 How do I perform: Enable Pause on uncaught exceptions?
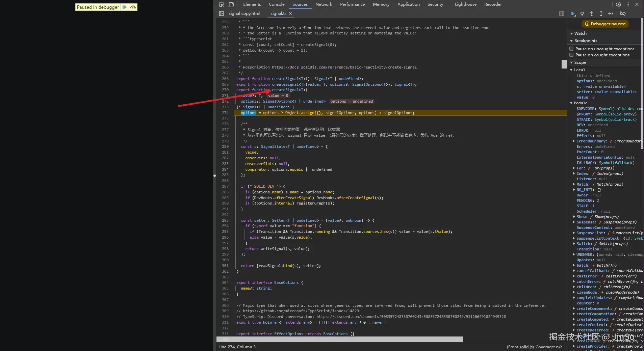coord(571,49)
